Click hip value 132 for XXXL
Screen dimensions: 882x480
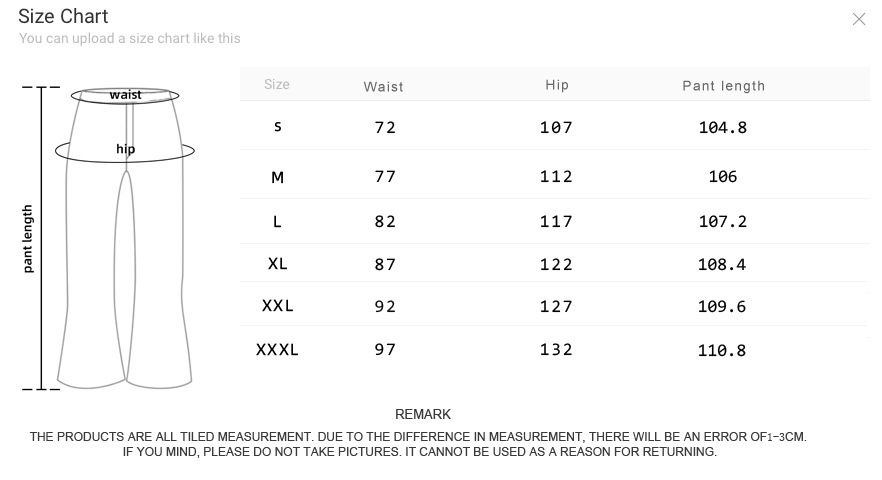pyautogui.click(x=556, y=350)
